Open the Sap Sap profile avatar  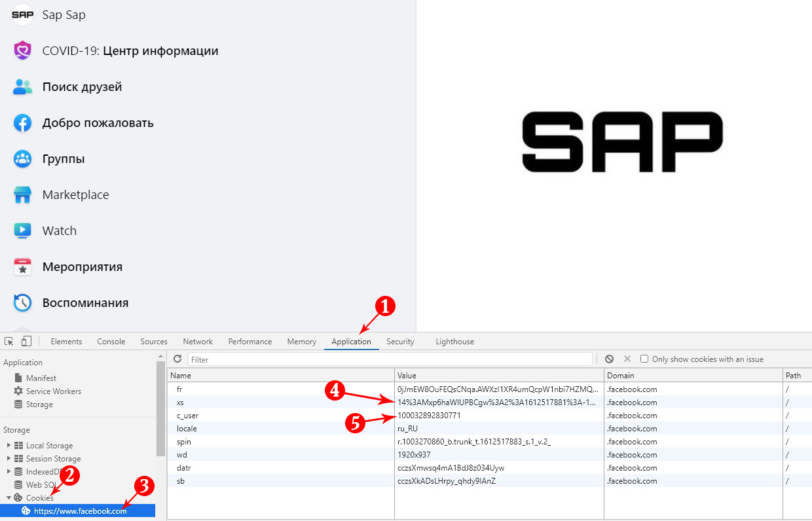[23, 14]
